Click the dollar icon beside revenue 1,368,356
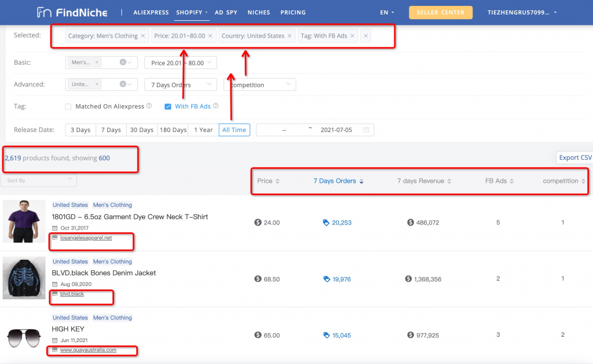Image resolution: width=593 pixels, height=364 pixels. pyautogui.click(x=408, y=279)
